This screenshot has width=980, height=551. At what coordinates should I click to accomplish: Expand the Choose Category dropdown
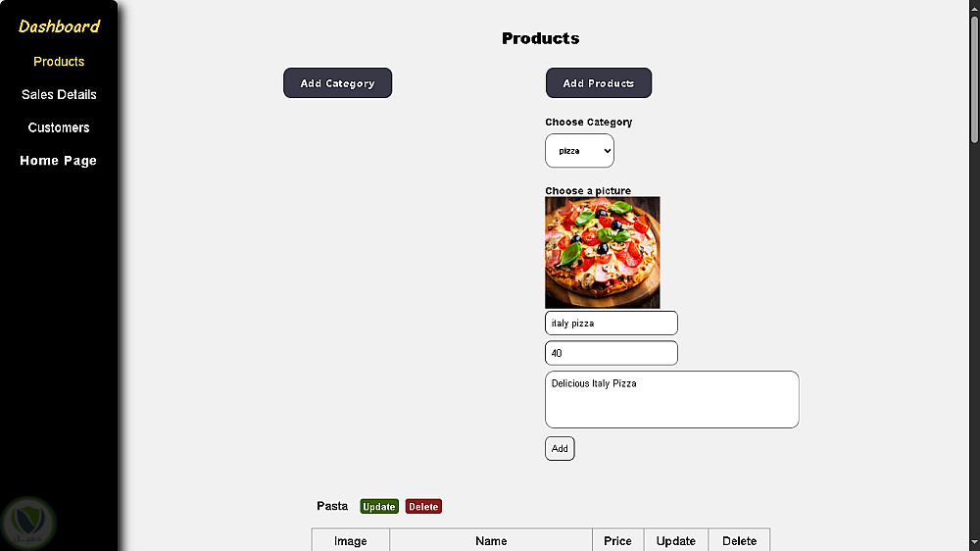pyautogui.click(x=579, y=151)
